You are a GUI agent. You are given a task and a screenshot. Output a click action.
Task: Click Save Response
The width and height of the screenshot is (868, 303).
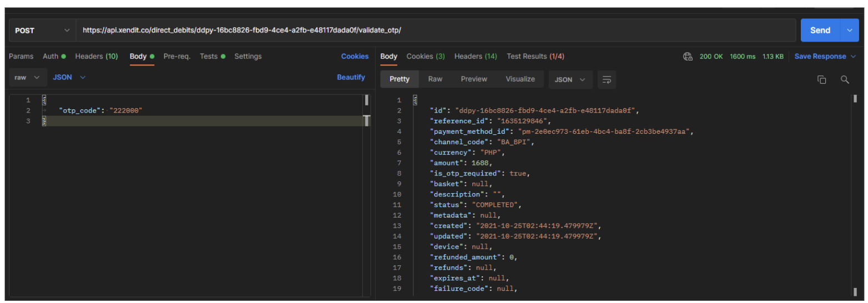[x=825, y=56]
